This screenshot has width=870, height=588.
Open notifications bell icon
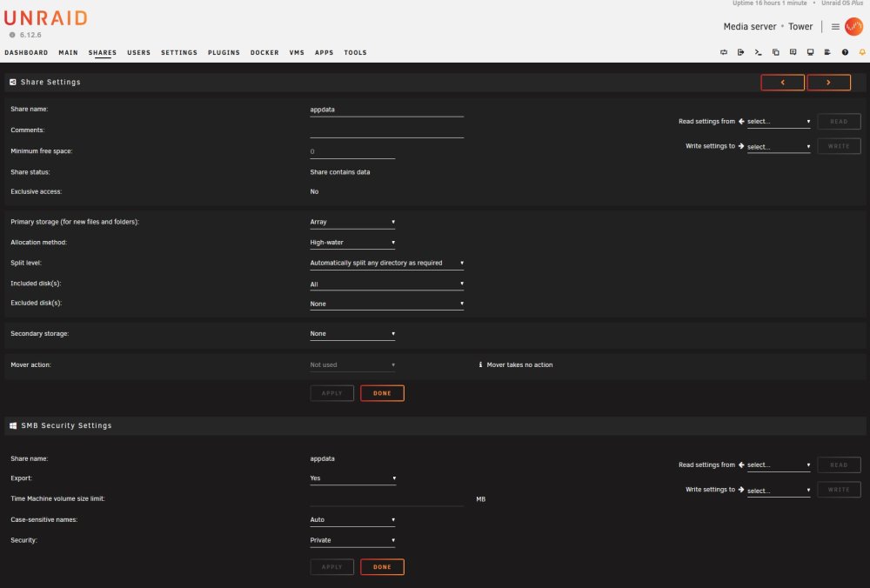(x=862, y=52)
